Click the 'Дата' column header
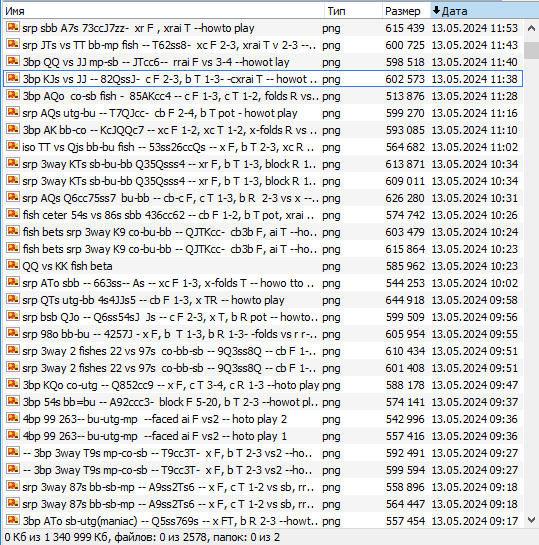The width and height of the screenshot is (539, 545). [x=484, y=11]
